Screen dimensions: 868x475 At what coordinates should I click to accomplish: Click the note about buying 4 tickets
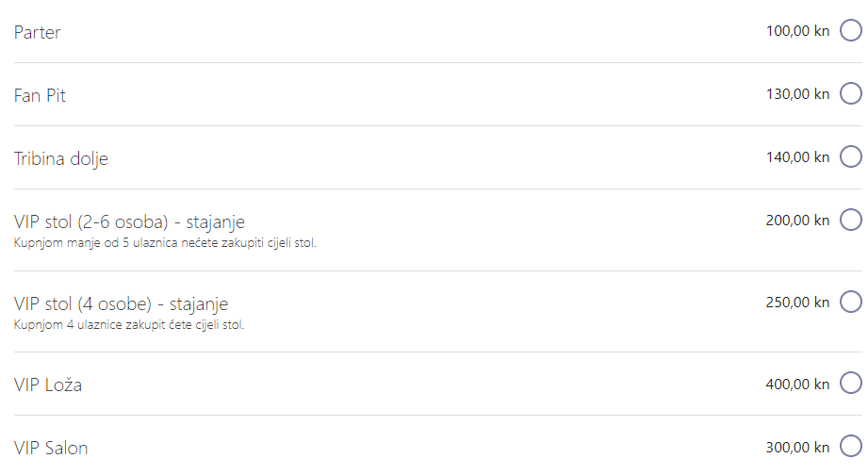tap(129, 325)
